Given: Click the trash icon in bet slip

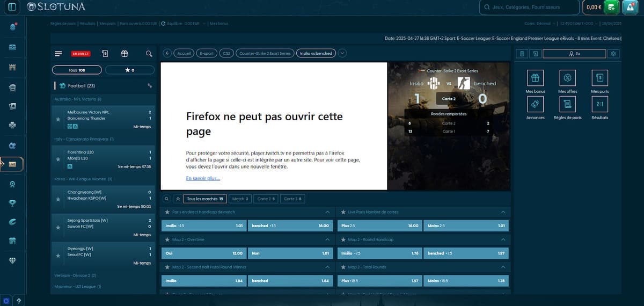Looking at the screenshot, I should point(521,54).
